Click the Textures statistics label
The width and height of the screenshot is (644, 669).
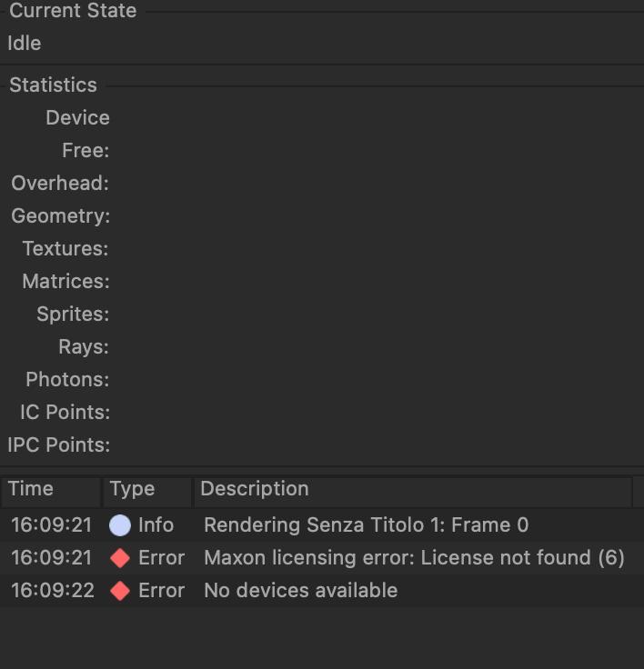(x=65, y=248)
